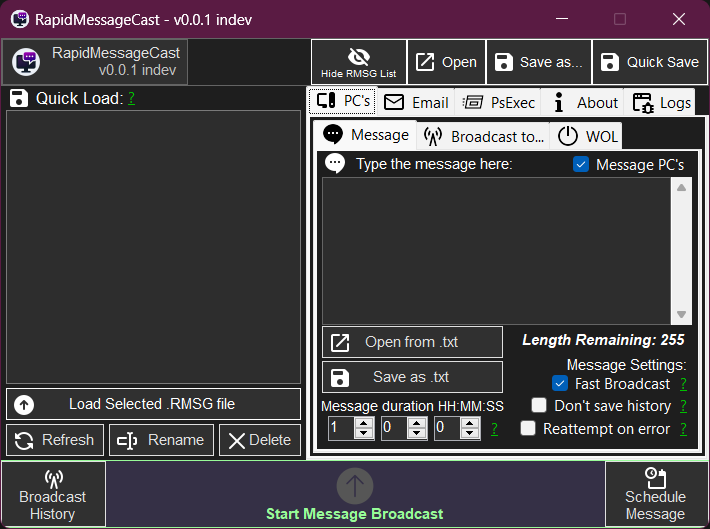Image resolution: width=710 pixels, height=529 pixels.
Task: Open the Broadcast History panel
Action: 53,494
